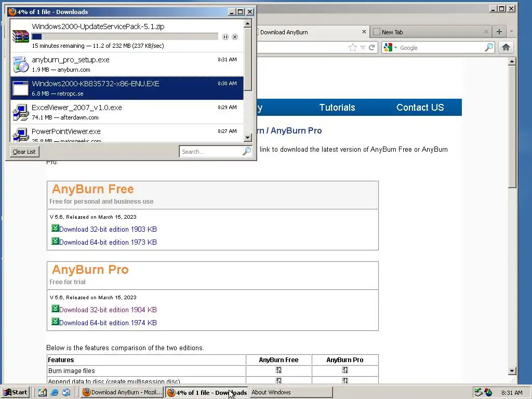Select the Windows2000-KB835732-x86-ENU.EXE row
The width and height of the screenshot is (532, 399).
(x=127, y=88)
